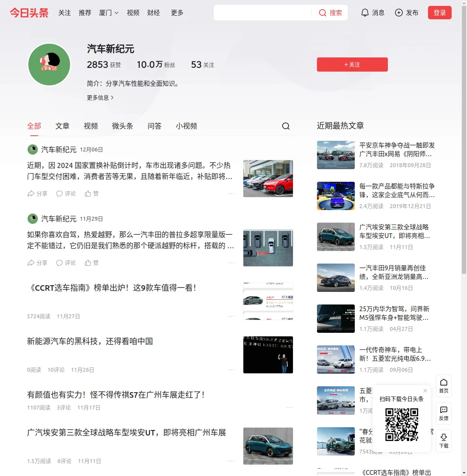Click small avatar beside 11月29日 post
467x476 pixels.
(32, 219)
